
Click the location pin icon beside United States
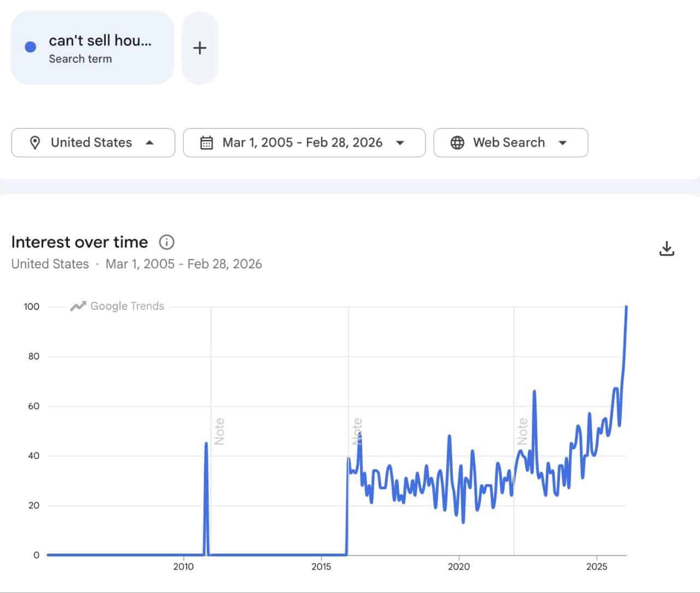click(x=35, y=143)
